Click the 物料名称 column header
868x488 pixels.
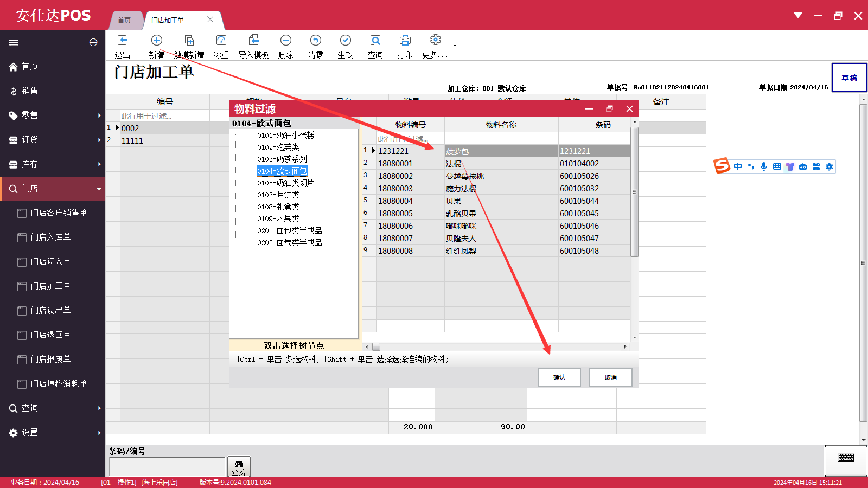click(x=501, y=125)
